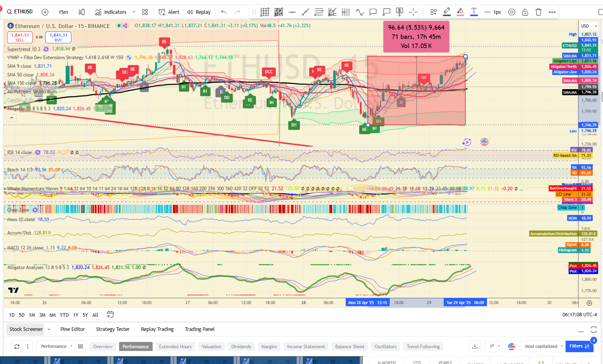Image resolution: width=603 pixels, height=364 pixels.
Task: Switch to the Replay Trading tab
Action: 157,329
